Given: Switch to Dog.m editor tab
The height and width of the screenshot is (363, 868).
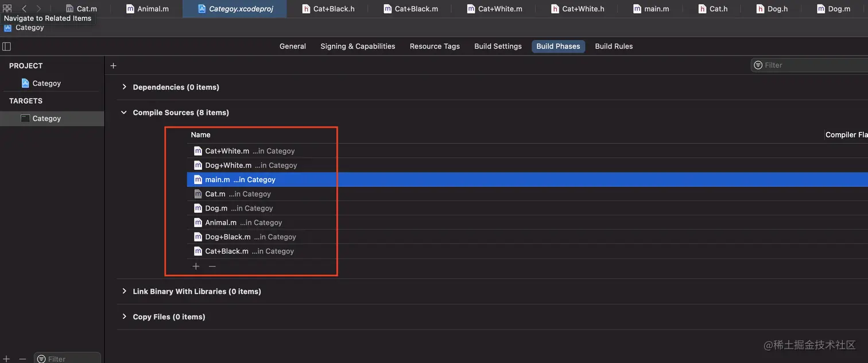Looking at the screenshot, I should (x=832, y=9).
